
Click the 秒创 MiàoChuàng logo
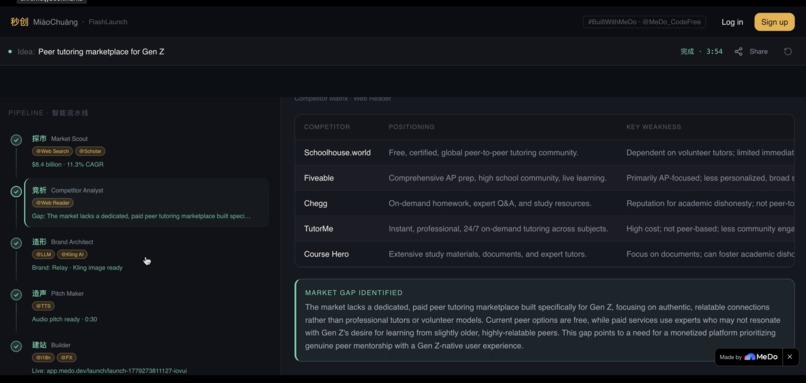44,22
